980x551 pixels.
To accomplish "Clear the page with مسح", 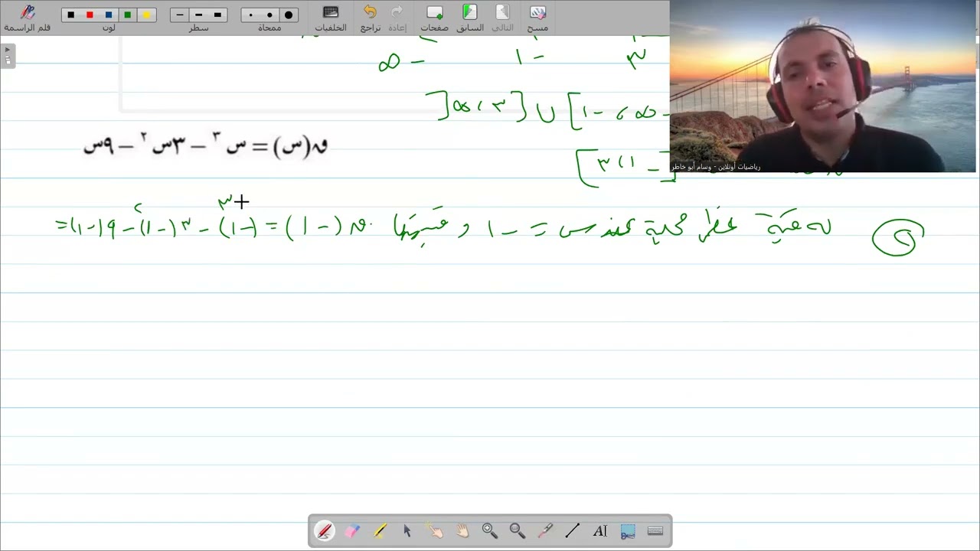I will point(537,18).
